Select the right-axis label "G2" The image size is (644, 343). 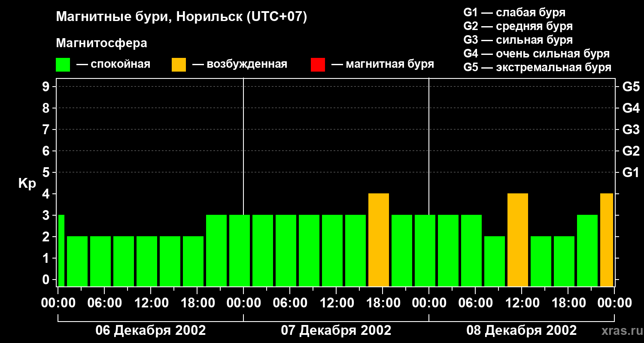(631, 151)
